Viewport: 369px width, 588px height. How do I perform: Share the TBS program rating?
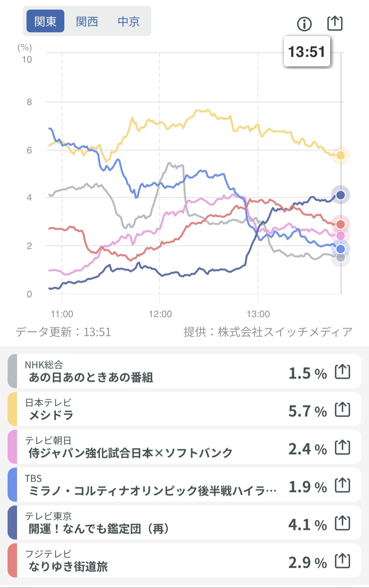pyautogui.click(x=343, y=485)
